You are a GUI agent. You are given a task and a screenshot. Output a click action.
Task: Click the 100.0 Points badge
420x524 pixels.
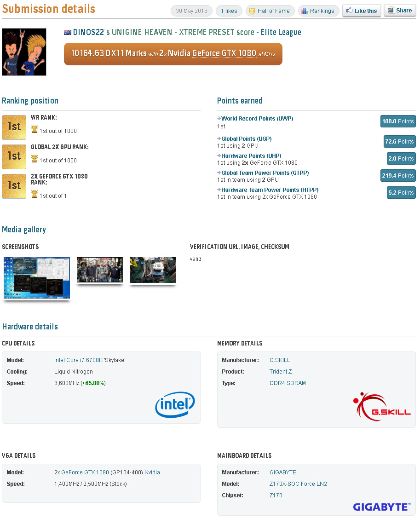(x=398, y=121)
